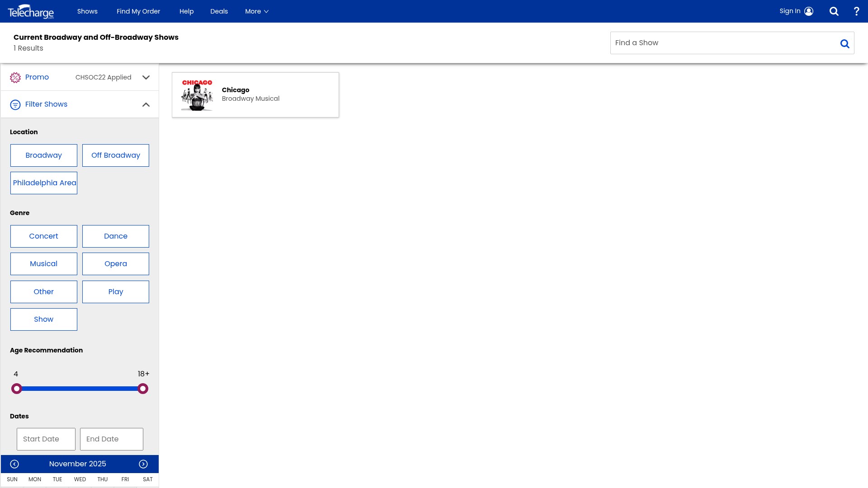868x488 pixels.
Task: Click the Broadway Musical subtitle
Action: [250, 99]
